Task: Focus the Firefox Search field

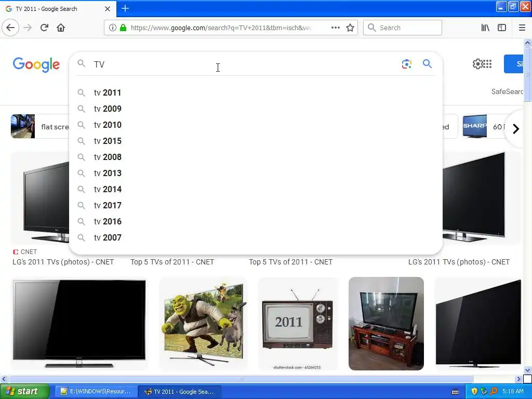Action: coord(403,28)
